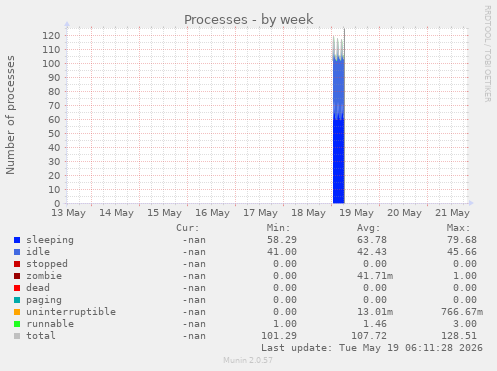Click sleeping average value 63.78

(372, 240)
